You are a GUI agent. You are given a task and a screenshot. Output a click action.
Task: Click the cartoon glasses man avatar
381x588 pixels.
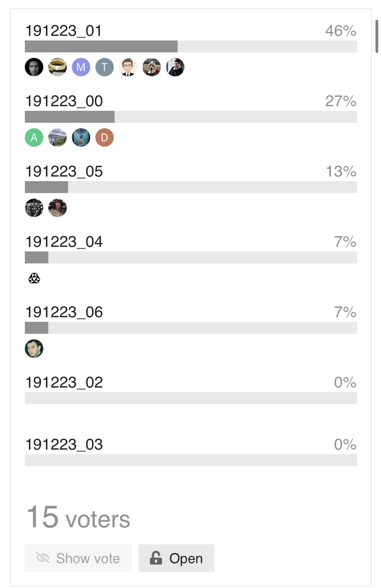tap(128, 67)
